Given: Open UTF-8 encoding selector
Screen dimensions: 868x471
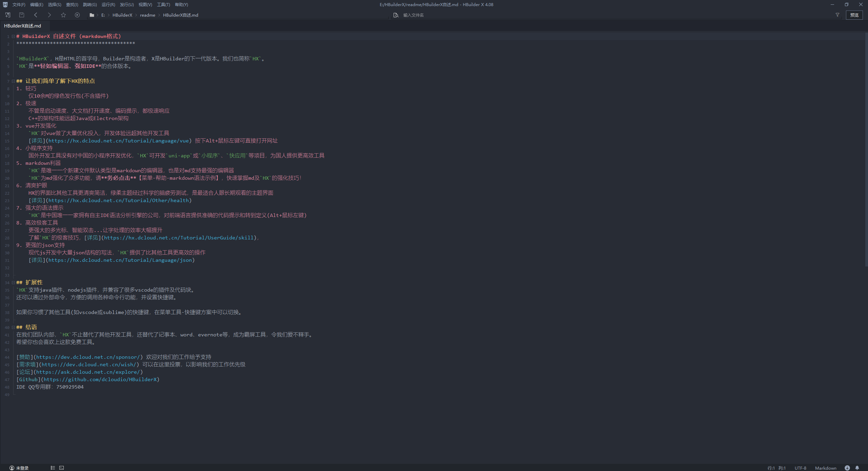Looking at the screenshot, I should (x=800, y=468).
